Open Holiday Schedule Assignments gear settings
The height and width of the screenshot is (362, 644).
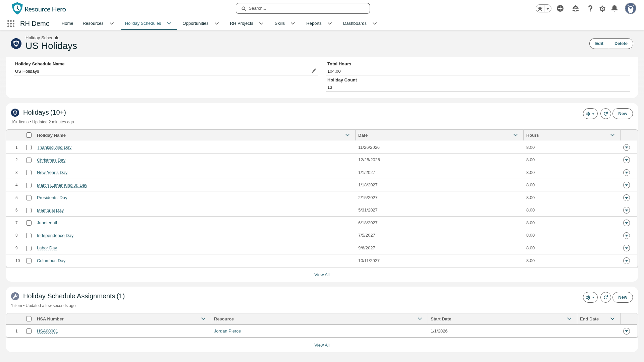pyautogui.click(x=590, y=297)
